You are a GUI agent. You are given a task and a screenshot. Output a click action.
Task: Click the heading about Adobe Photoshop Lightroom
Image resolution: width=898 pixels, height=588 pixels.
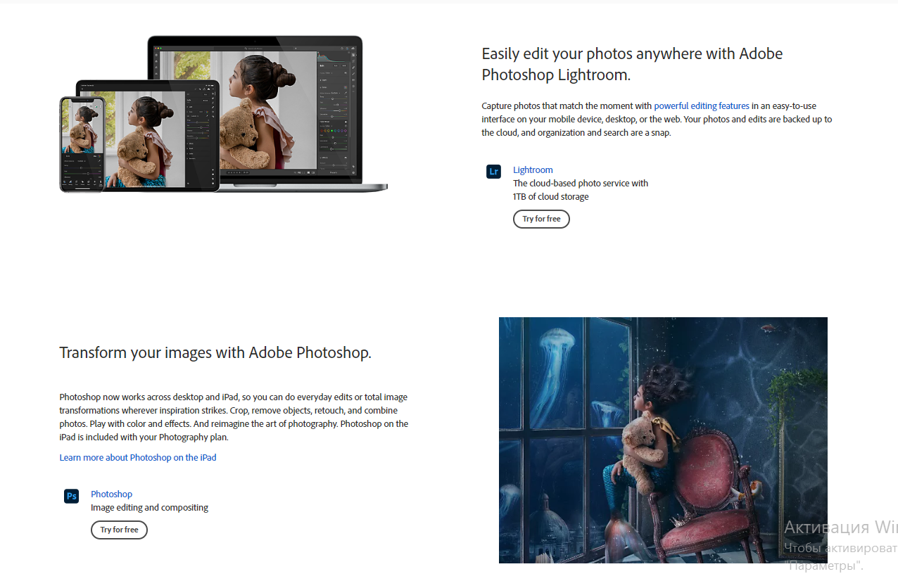pos(632,64)
